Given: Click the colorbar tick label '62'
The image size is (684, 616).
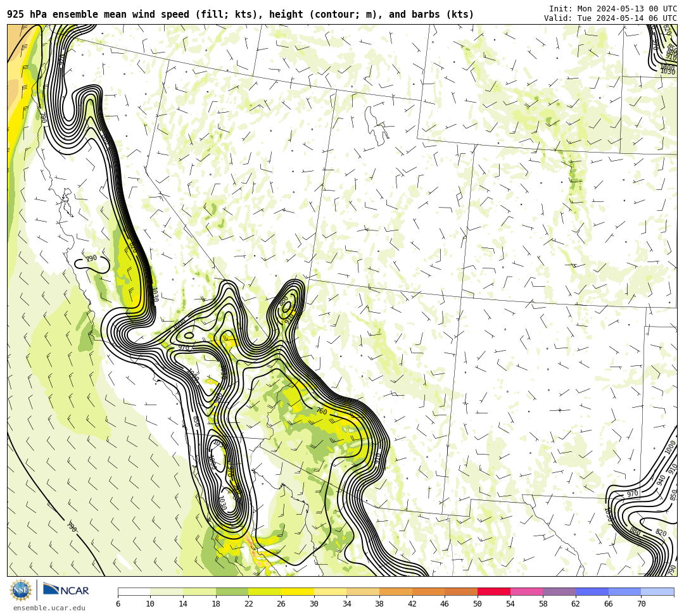Looking at the screenshot, I should tap(576, 604).
